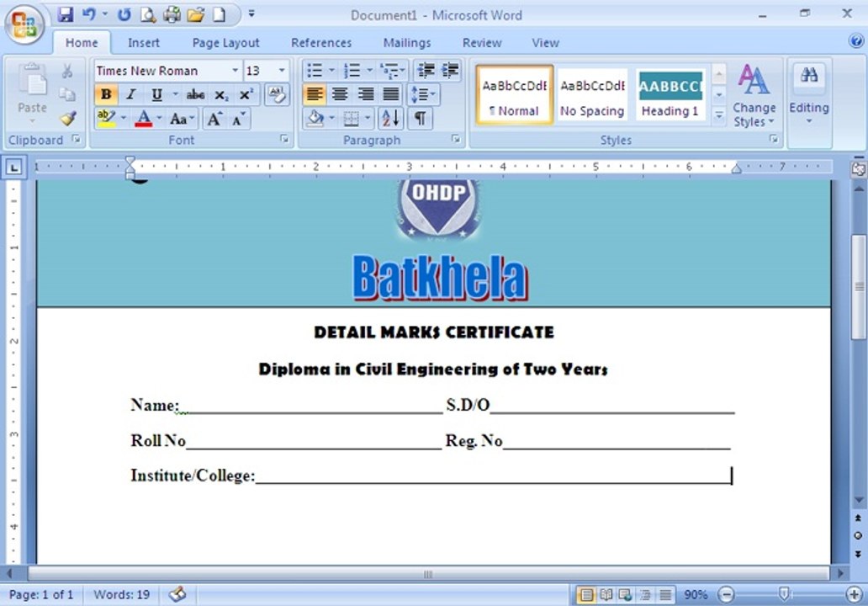Image resolution: width=868 pixels, height=606 pixels.
Task: Open Font dialog launcher
Action: point(284,139)
